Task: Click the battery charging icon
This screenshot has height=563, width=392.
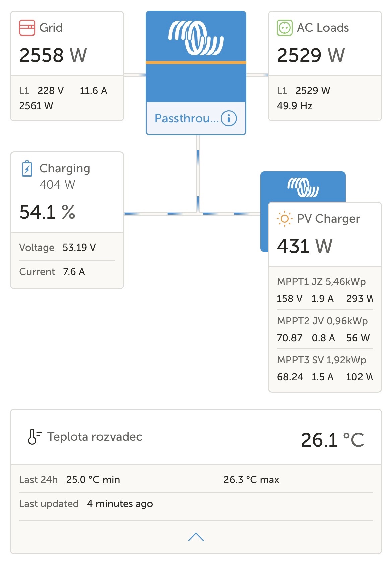Action: [27, 168]
